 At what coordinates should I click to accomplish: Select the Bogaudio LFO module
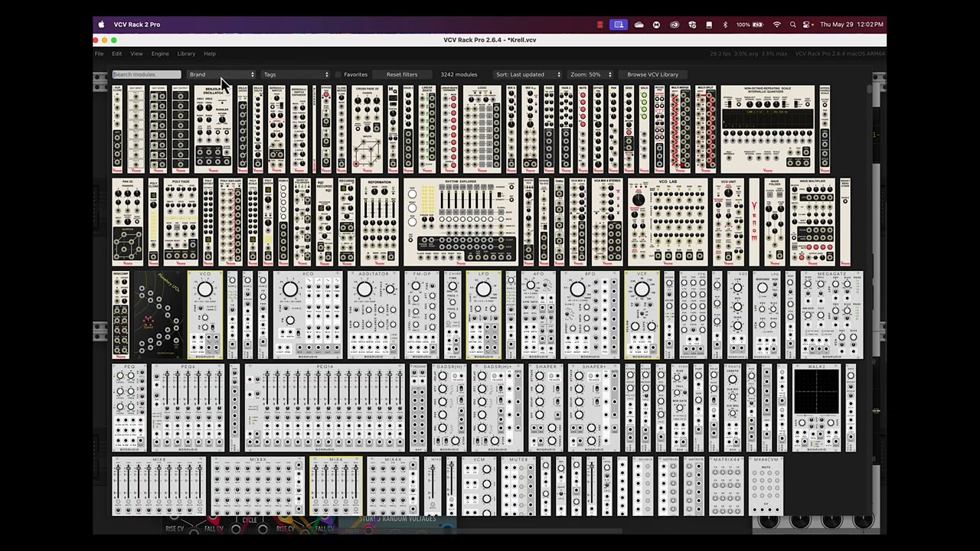pyautogui.click(x=484, y=315)
